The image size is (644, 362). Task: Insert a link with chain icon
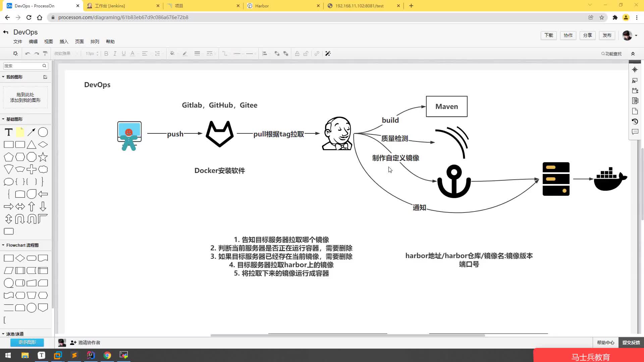coord(317,54)
